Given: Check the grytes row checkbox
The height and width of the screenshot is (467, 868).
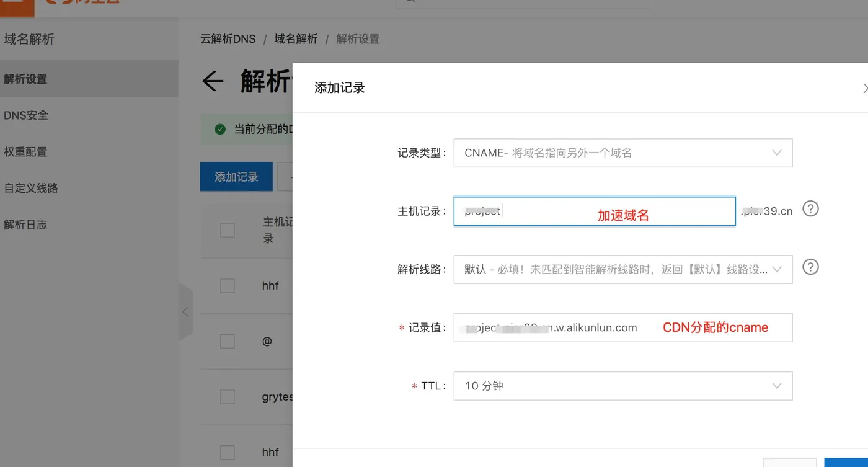Looking at the screenshot, I should click(x=228, y=397).
